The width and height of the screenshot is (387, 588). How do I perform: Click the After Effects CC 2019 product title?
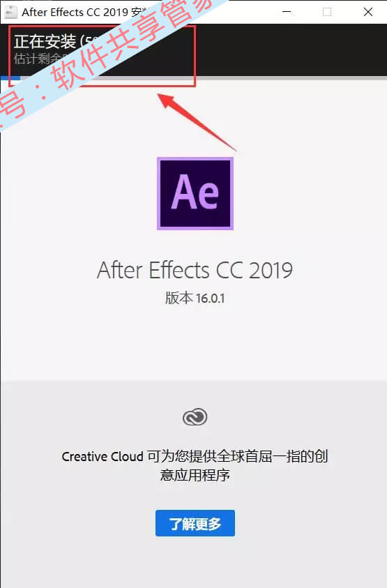coord(195,270)
